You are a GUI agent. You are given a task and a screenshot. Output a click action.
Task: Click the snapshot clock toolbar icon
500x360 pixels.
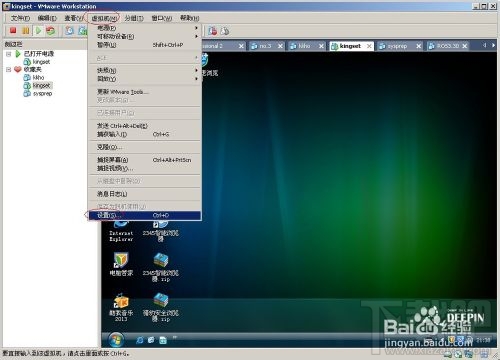click(x=69, y=31)
